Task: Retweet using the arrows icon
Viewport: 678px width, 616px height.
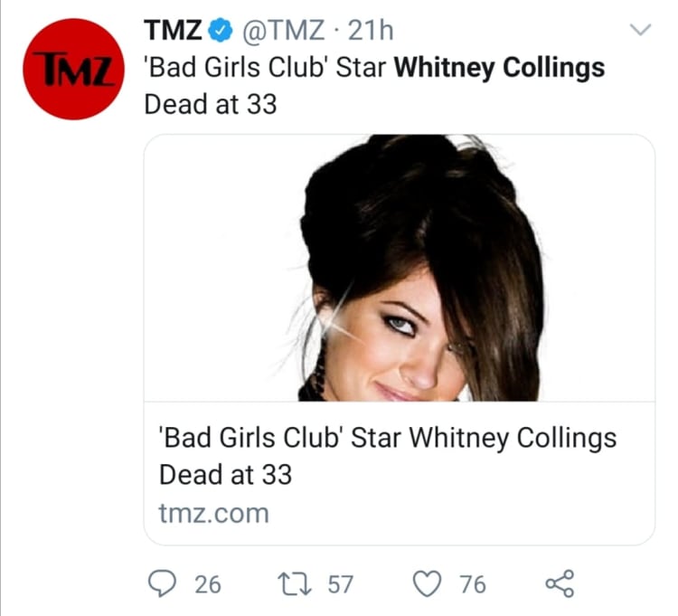Action: pyautogui.click(x=297, y=584)
